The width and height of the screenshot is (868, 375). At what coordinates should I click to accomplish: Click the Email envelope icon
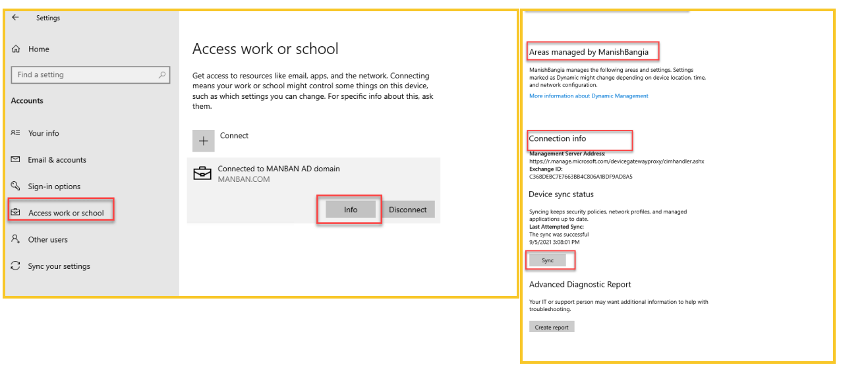tap(16, 159)
